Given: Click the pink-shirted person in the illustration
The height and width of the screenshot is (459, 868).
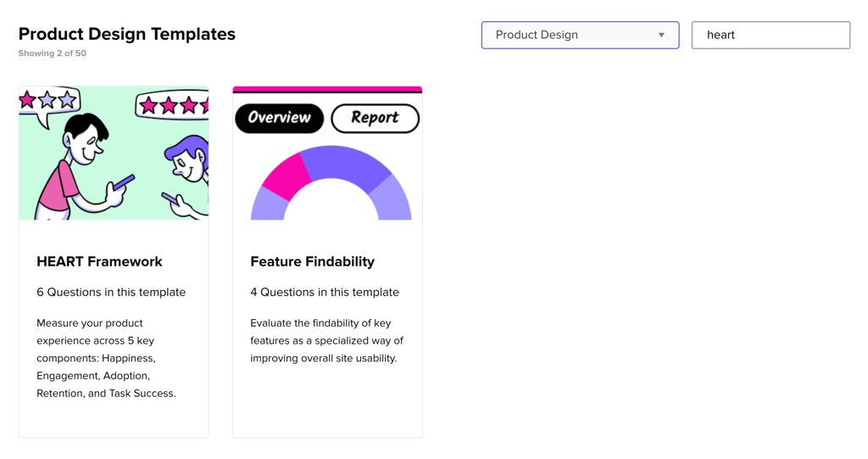Looking at the screenshot, I should 76,170.
